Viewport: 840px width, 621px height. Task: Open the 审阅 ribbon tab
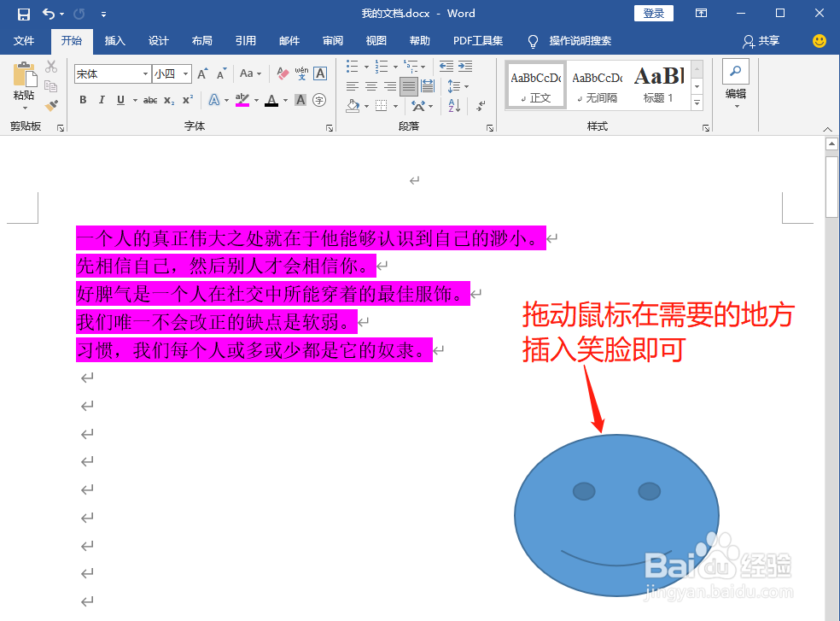(333, 40)
